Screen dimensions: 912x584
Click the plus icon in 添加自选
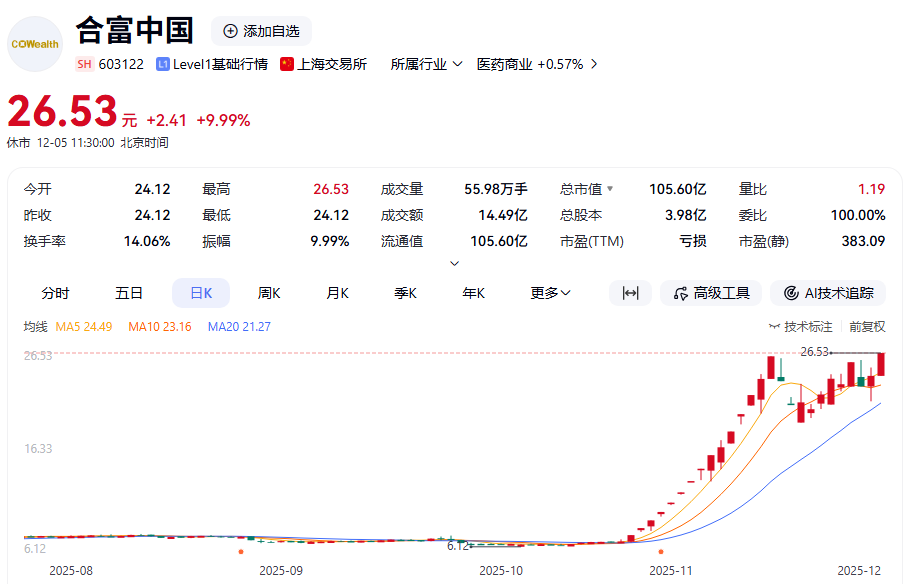pos(230,31)
